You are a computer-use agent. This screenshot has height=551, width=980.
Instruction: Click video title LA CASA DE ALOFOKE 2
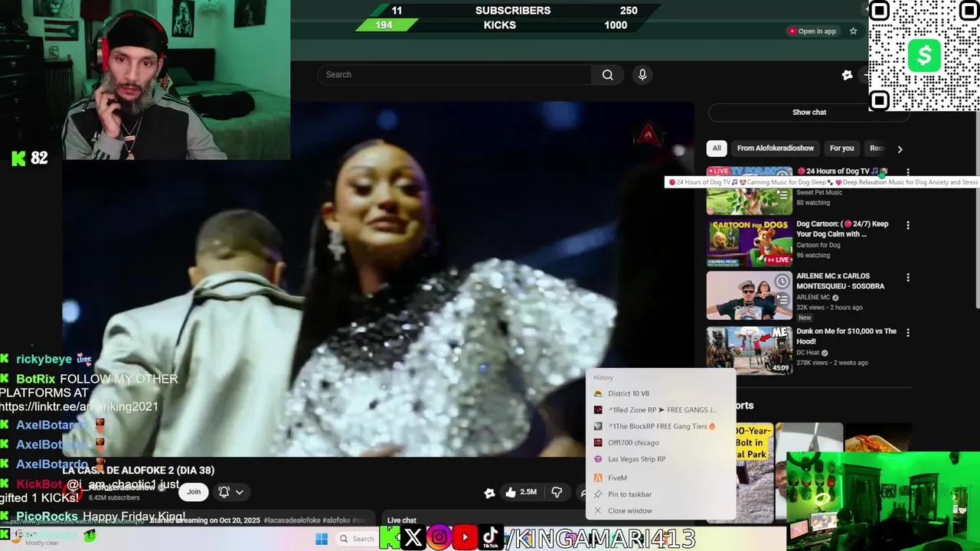[x=139, y=471]
